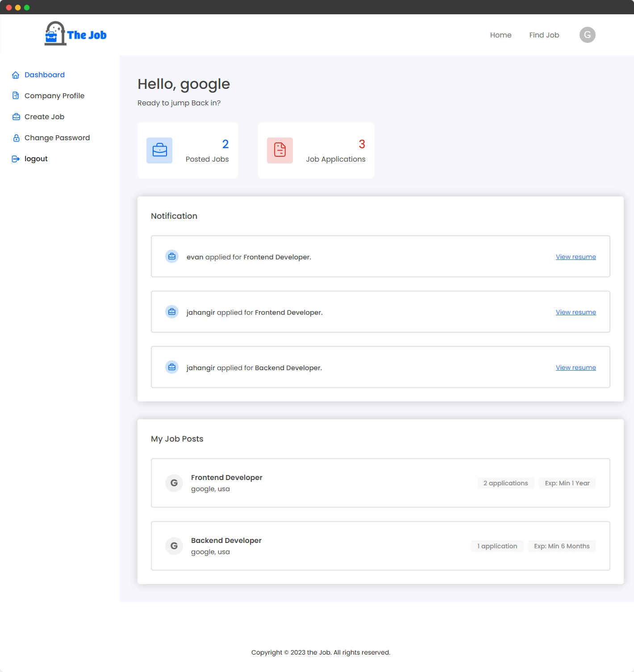This screenshot has width=634, height=672.
Task: View resume for evan's Frontend Developer application
Action: click(x=576, y=256)
